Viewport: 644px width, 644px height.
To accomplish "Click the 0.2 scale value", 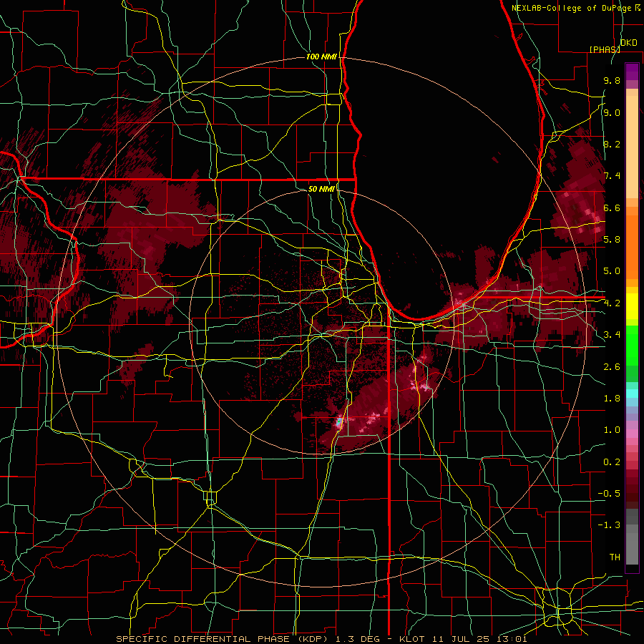I will click(x=612, y=462).
